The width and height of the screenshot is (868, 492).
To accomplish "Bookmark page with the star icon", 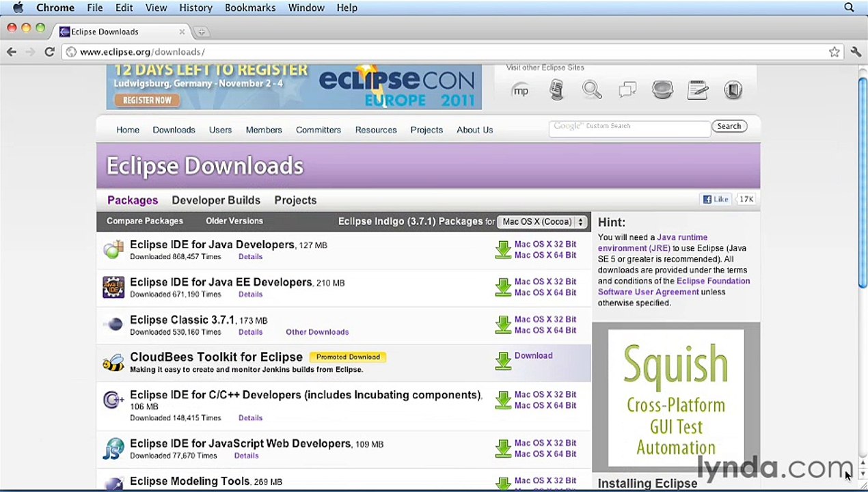I will click(x=835, y=52).
